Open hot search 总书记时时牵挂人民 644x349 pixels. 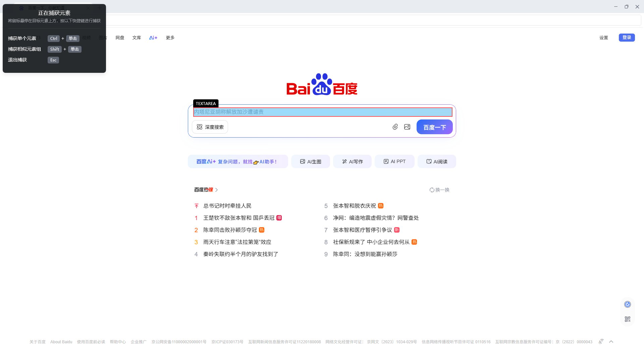(227, 206)
